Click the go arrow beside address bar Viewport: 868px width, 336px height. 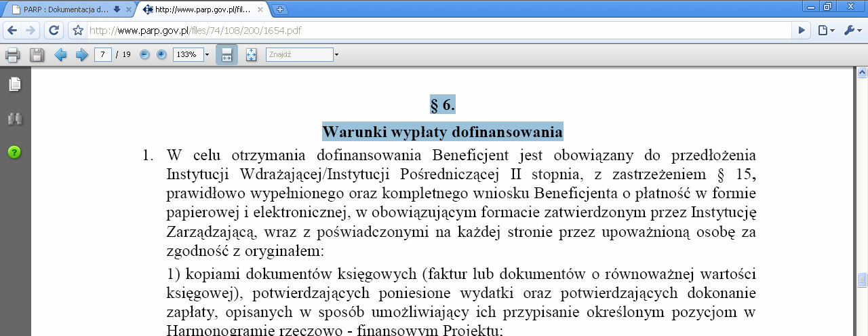tap(802, 31)
